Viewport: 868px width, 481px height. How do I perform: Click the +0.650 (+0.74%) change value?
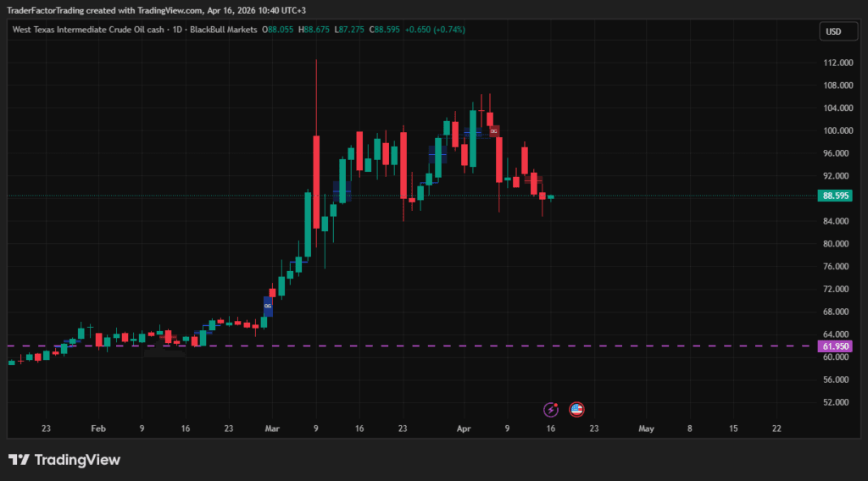coord(435,30)
